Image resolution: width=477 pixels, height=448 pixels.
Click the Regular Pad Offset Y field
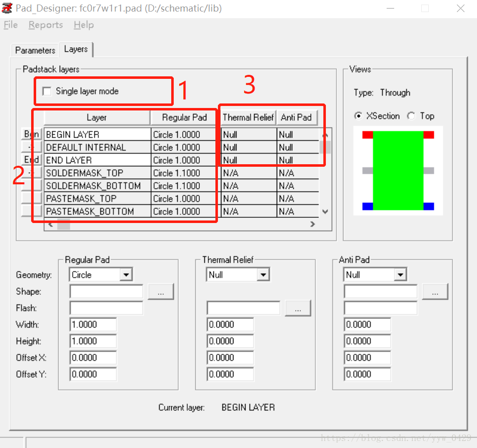click(93, 374)
